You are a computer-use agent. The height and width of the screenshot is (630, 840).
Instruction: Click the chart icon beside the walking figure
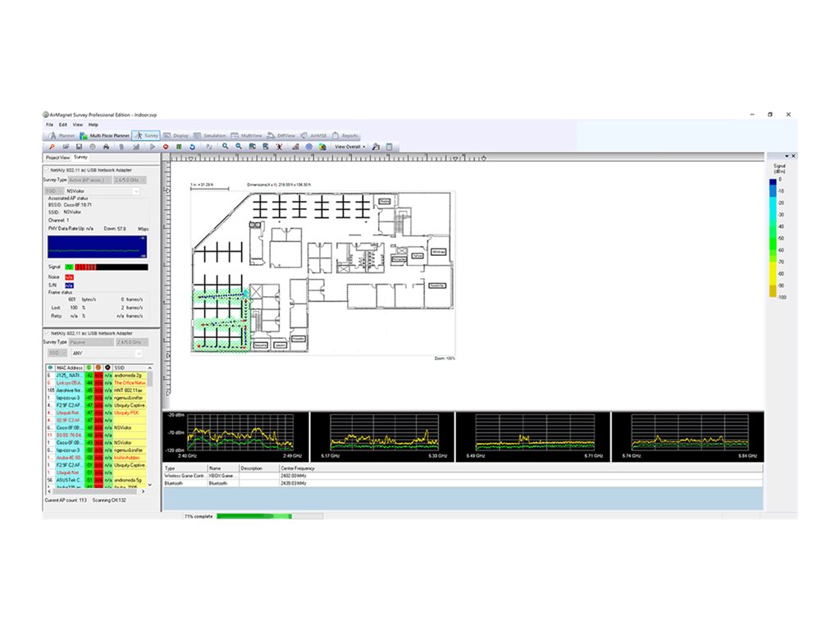(x=295, y=147)
